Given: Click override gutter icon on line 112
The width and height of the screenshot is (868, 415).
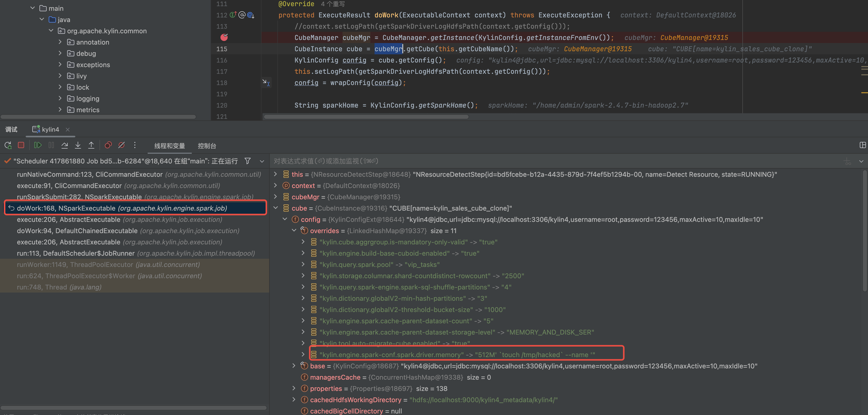Looking at the screenshot, I should (x=233, y=15).
